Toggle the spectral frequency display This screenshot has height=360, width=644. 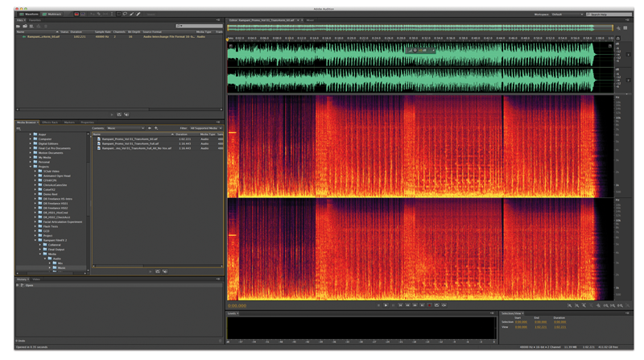click(76, 14)
